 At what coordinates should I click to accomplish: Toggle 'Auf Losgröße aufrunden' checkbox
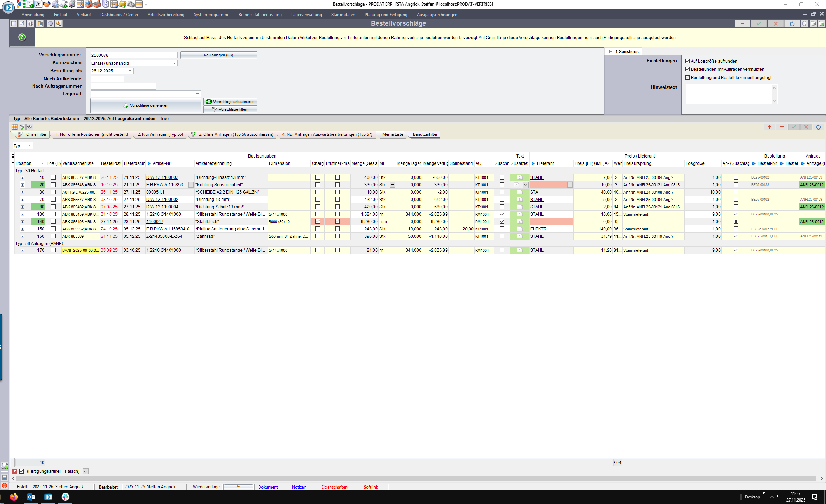pyautogui.click(x=687, y=61)
